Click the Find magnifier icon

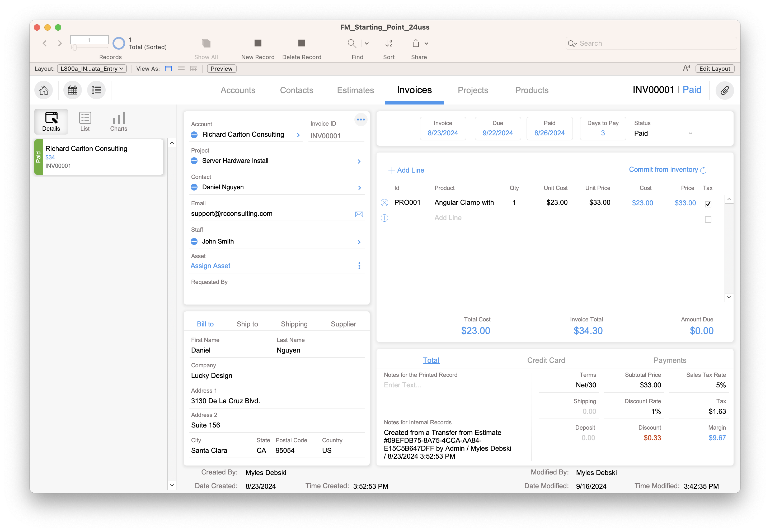pos(351,43)
